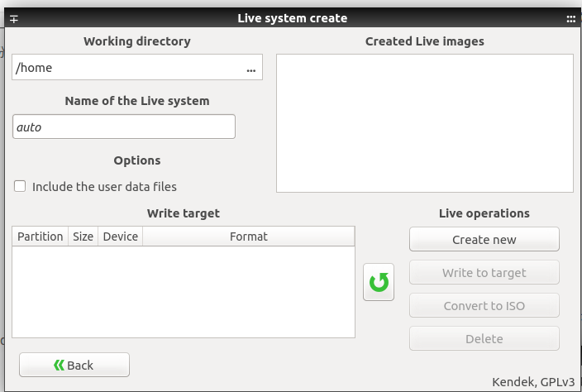Click inside the Created Live images list
This screenshot has width=582, height=392.
point(424,123)
